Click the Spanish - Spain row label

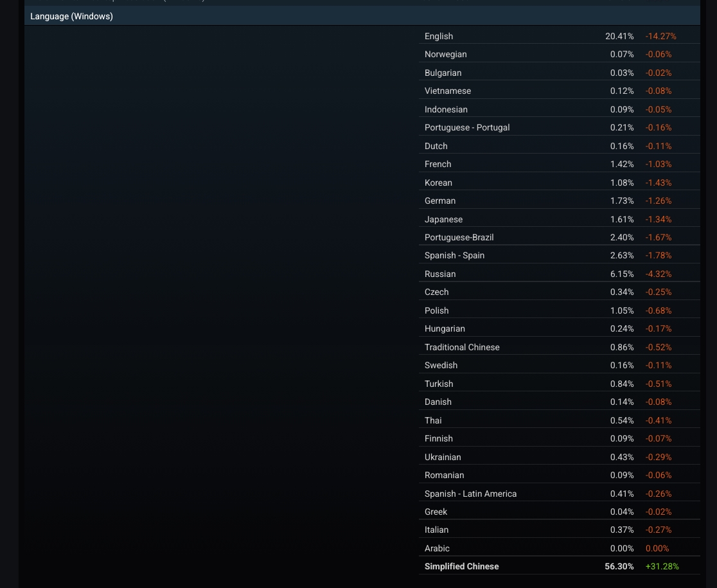click(454, 256)
